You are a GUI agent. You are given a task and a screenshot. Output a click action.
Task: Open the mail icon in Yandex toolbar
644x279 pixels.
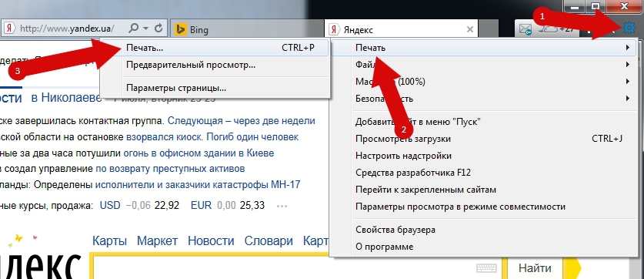526,29
